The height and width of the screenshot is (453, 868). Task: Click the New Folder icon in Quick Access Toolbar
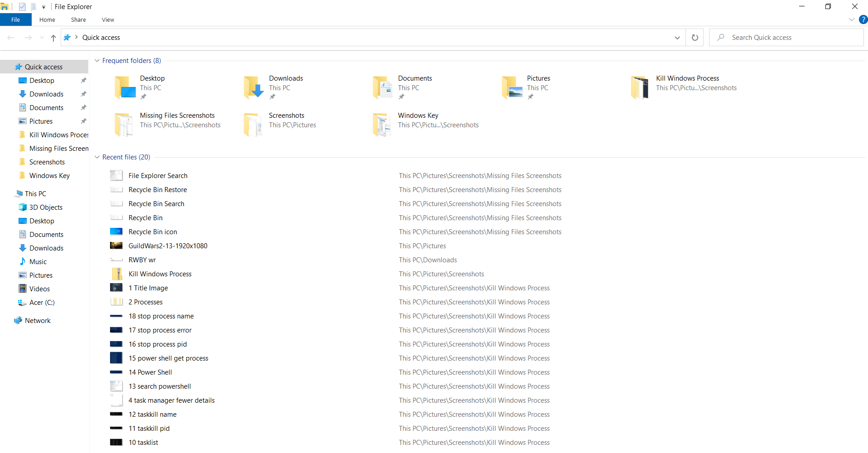(33, 7)
